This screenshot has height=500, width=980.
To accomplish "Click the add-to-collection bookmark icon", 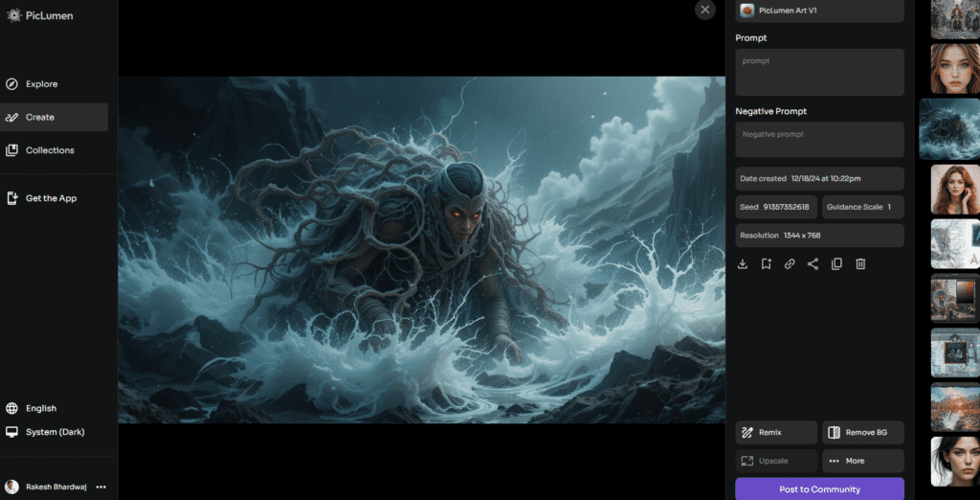I will 767,264.
